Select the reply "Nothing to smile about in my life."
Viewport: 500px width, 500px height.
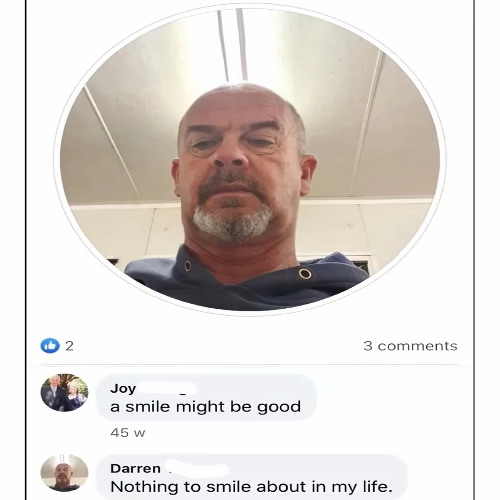[x=251, y=487]
